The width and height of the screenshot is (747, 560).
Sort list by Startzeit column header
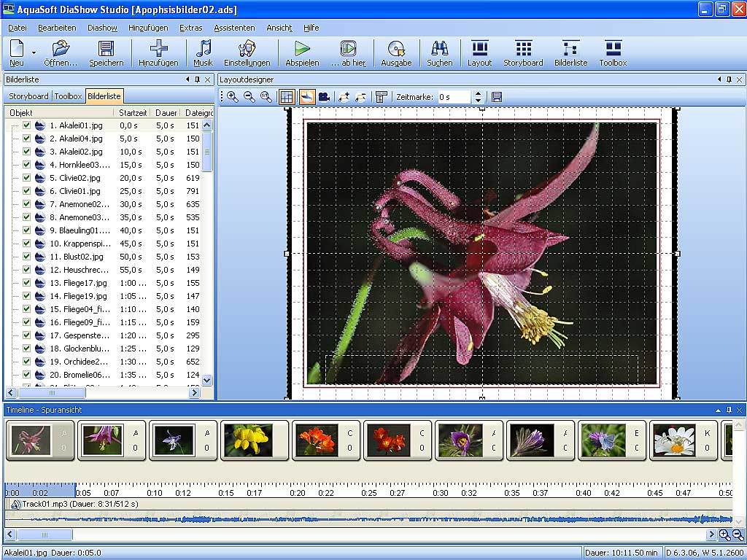[x=133, y=113]
